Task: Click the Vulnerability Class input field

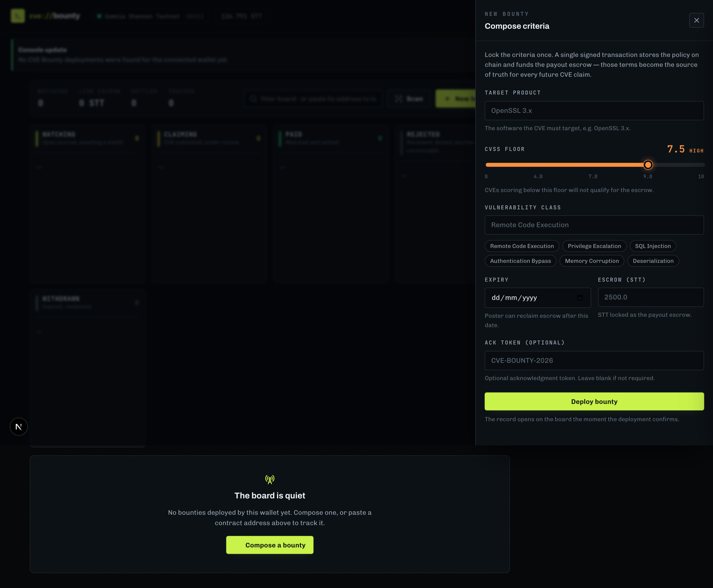Action: click(594, 225)
